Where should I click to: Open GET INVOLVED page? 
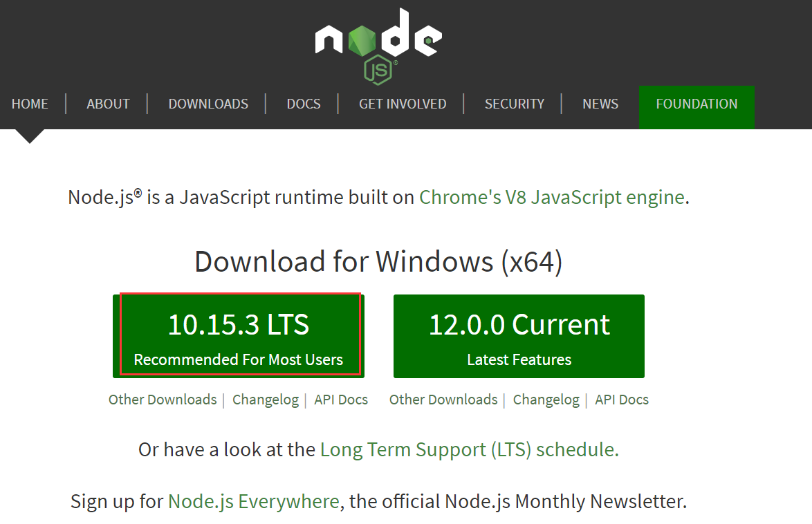click(403, 104)
